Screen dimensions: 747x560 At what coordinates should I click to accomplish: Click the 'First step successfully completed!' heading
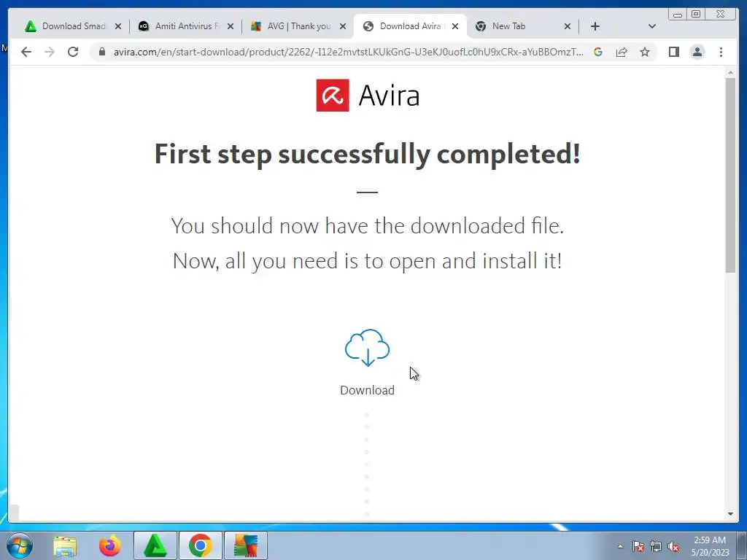click(368, 155)
